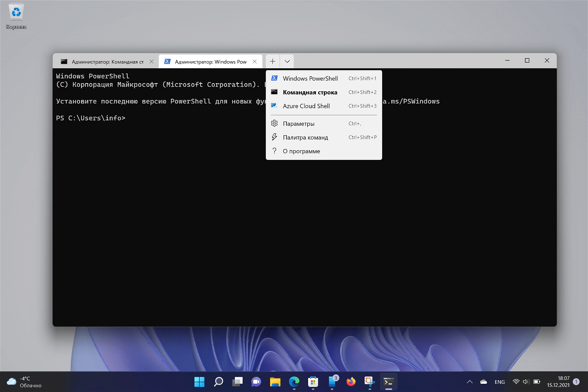588x392 pixels.
Task: Close the Командная строка tab
Action: (x=151, y=62)
